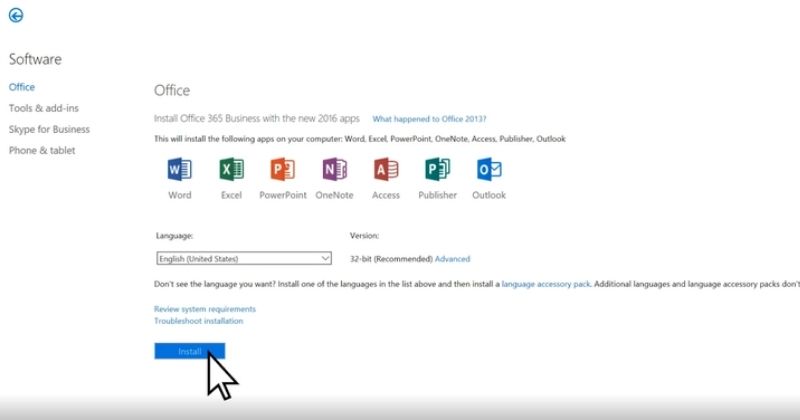The height and width of the screenshot is (420, 800).
Task: Click the 'Excel' label under icon
Action: [x=231, y=195]
